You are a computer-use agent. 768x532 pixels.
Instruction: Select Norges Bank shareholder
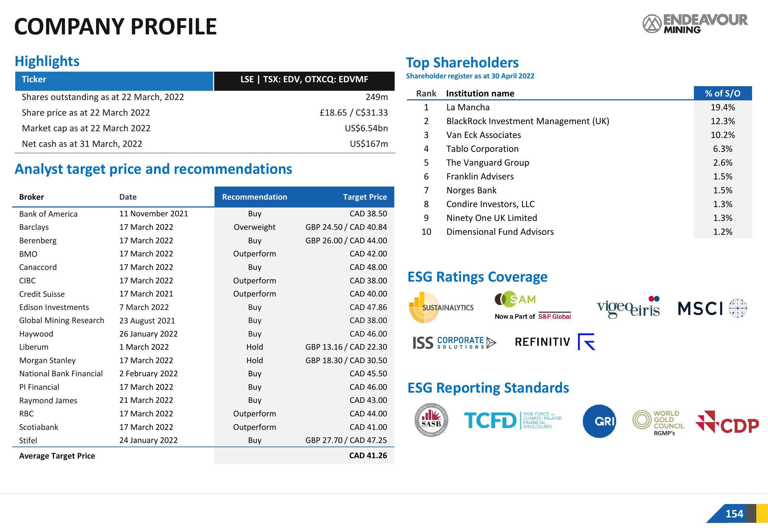point(471,190)
